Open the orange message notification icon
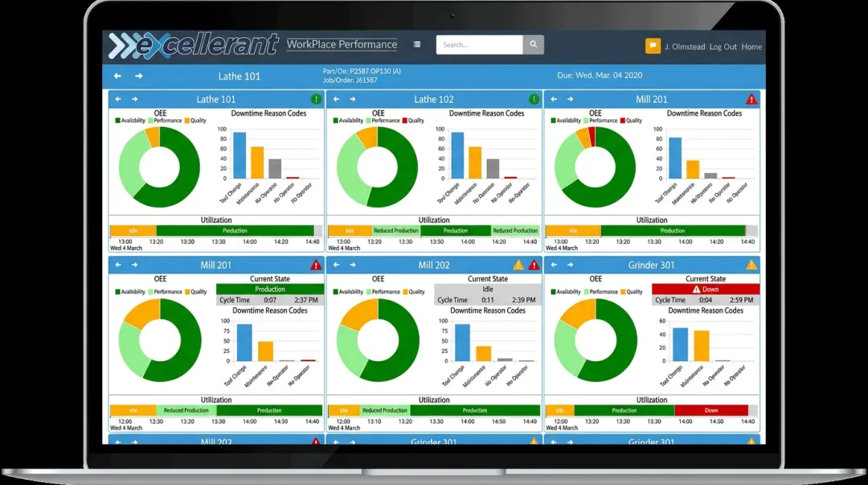The image size is (868, 485). coord(653,46)
